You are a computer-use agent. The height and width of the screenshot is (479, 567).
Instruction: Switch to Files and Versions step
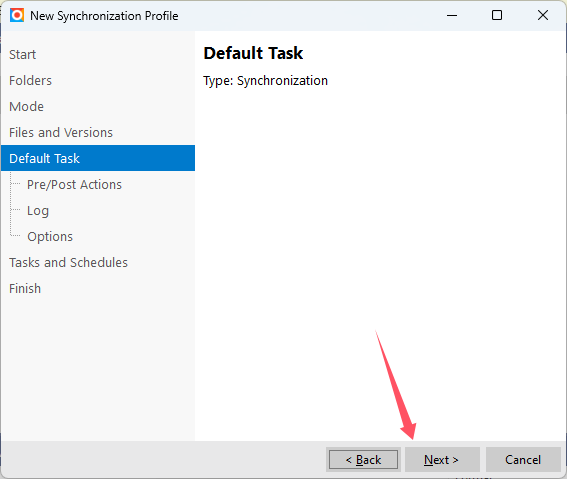point(61,133)
